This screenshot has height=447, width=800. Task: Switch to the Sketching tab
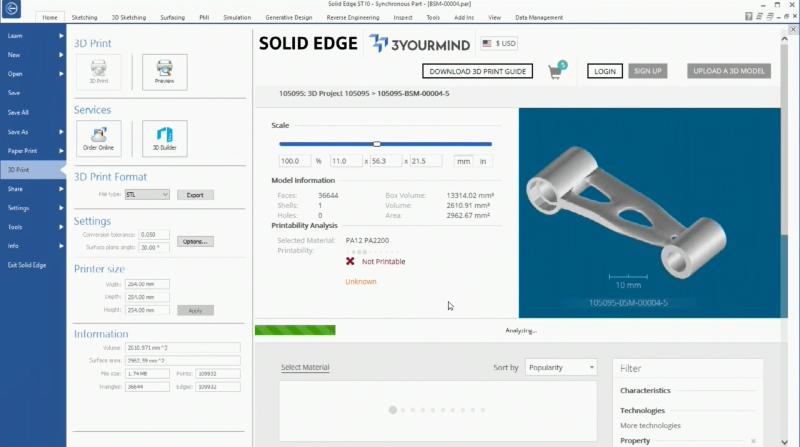84,17
